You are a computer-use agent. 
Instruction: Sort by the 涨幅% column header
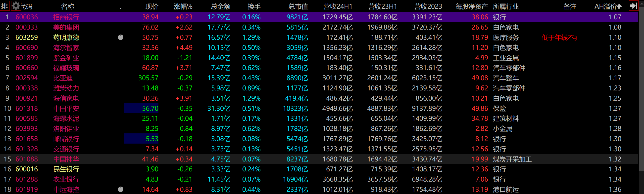183,6
